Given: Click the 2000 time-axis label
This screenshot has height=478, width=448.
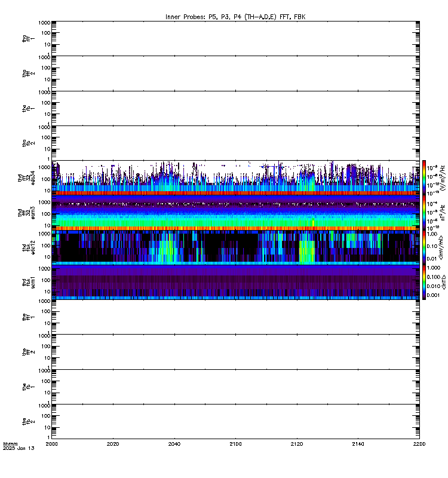Looking at the screenshot, I should pyautogui.click(x=51, y=444).
